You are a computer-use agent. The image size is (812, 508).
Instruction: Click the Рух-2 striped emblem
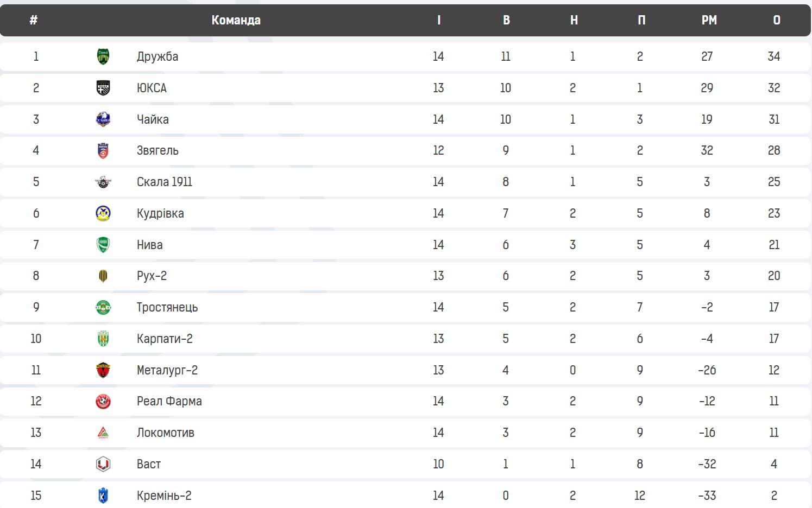(x=103, y=276)
